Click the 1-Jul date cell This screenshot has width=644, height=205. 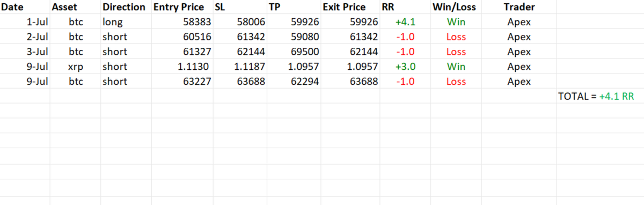[x=25, y=23]
